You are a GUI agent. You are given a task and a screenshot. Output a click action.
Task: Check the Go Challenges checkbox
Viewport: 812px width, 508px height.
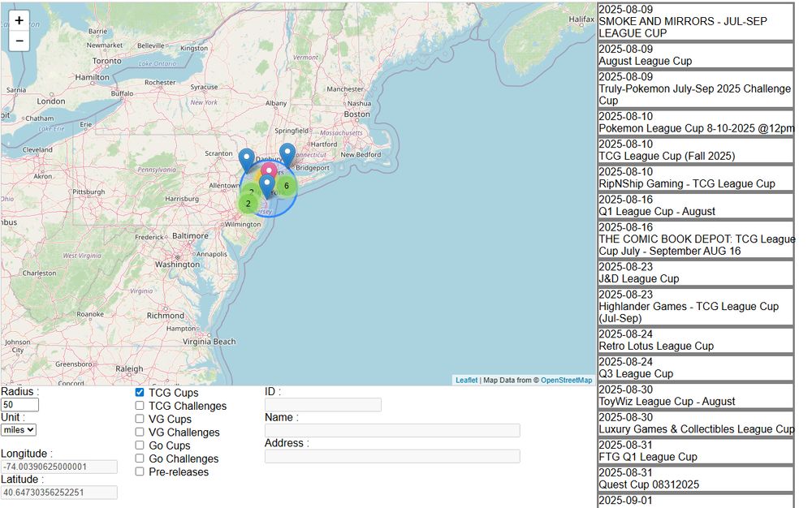tap(140, 458)
